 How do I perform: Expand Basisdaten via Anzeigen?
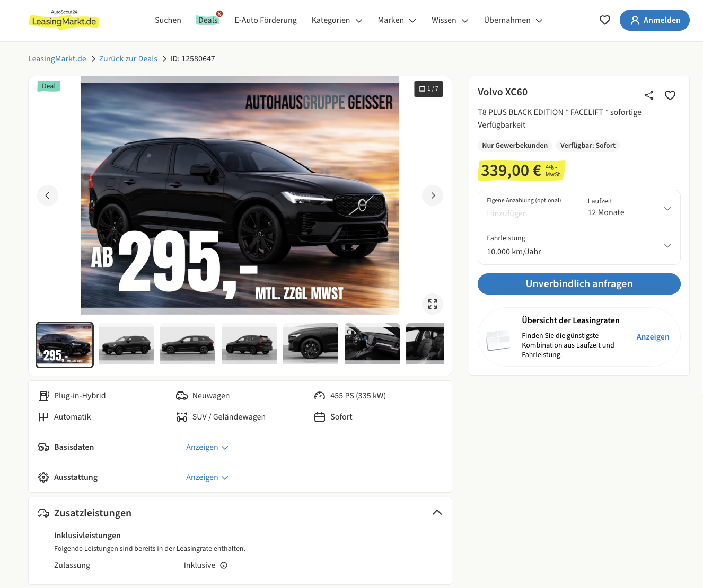tap(207, 447)
